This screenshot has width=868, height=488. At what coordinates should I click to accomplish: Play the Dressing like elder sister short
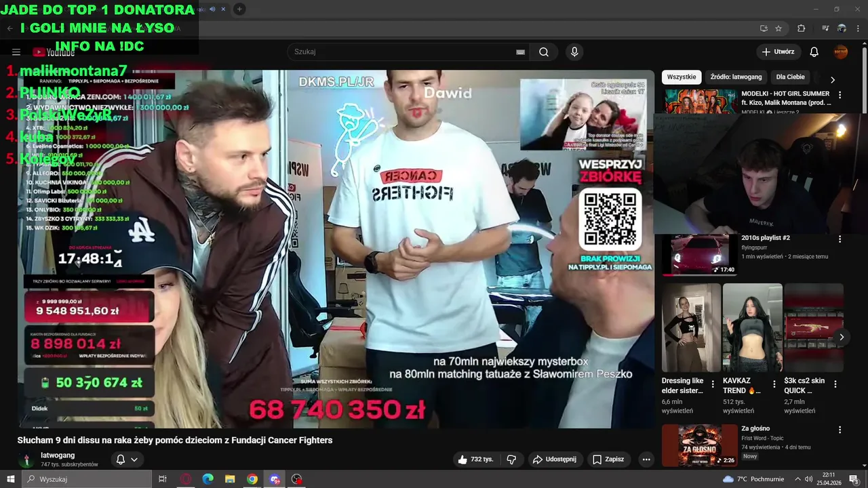[691, 327]
